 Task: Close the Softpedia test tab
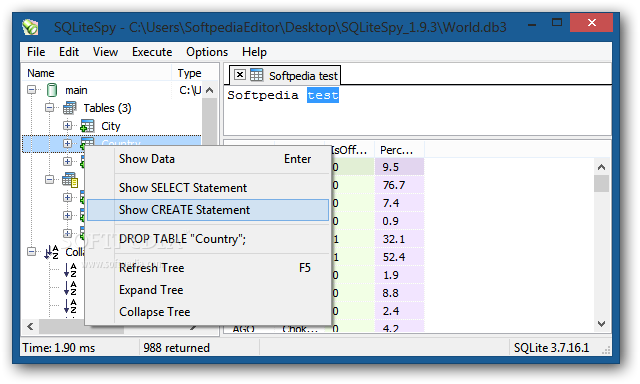click(x=240, y=75)
